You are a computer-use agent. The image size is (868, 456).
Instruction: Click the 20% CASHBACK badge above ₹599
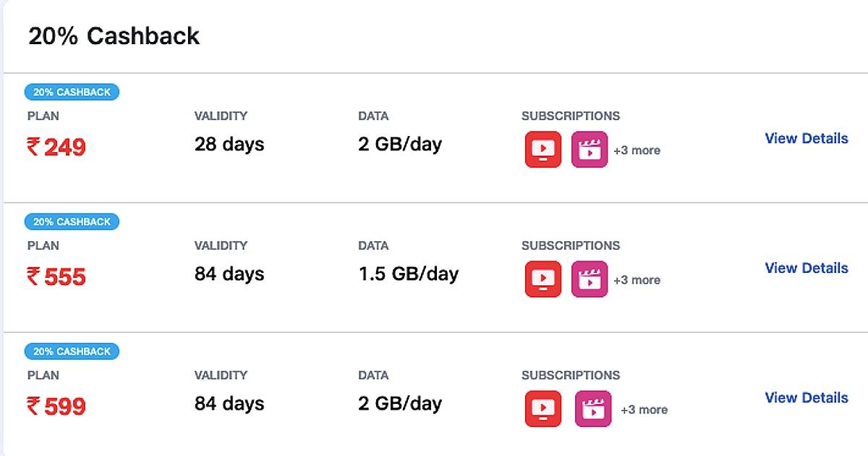pyautogui.click(x=72, y=351)
